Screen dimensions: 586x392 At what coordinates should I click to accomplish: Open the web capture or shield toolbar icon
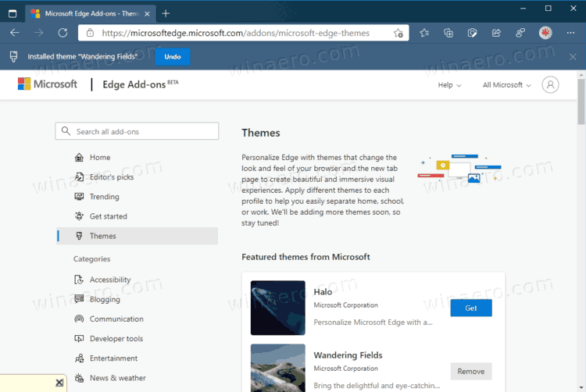pyautogui.click(x=472, y=33)
